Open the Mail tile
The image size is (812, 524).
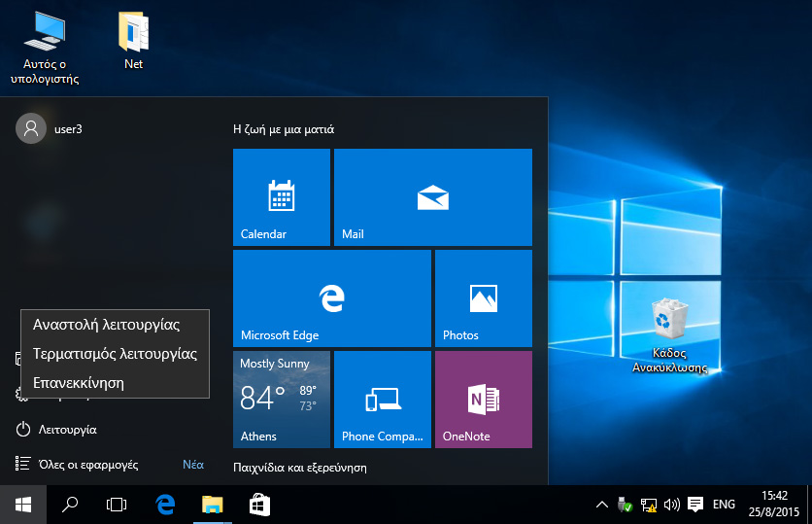[x=433, y=197]
